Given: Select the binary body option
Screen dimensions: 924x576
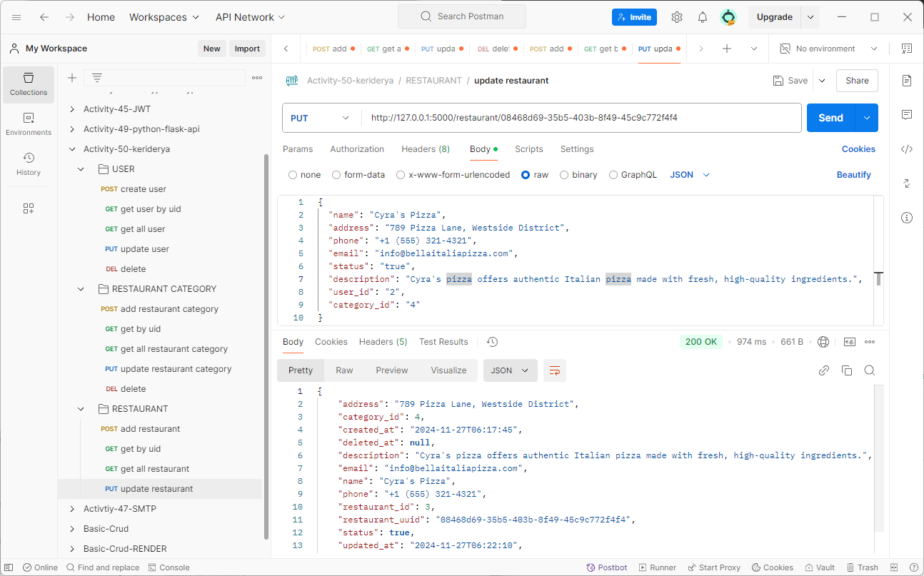Looking at the screenshot, I should point(578,175).
